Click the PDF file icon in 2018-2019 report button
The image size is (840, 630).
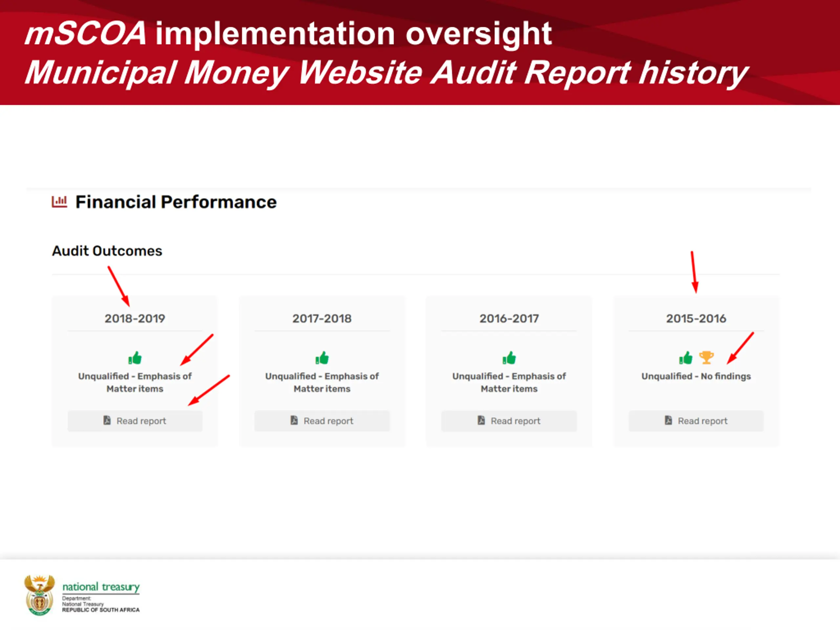[107, 420]
